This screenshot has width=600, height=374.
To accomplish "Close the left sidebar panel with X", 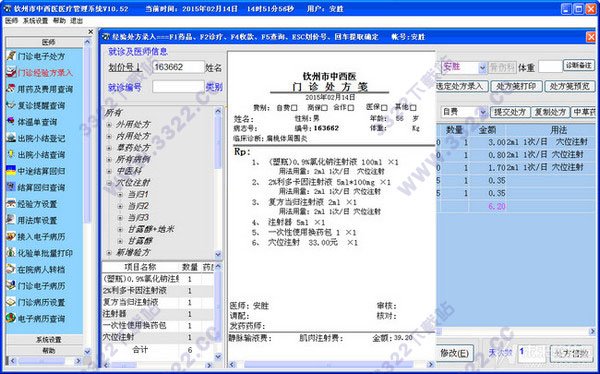I will (x=91, y=31).
